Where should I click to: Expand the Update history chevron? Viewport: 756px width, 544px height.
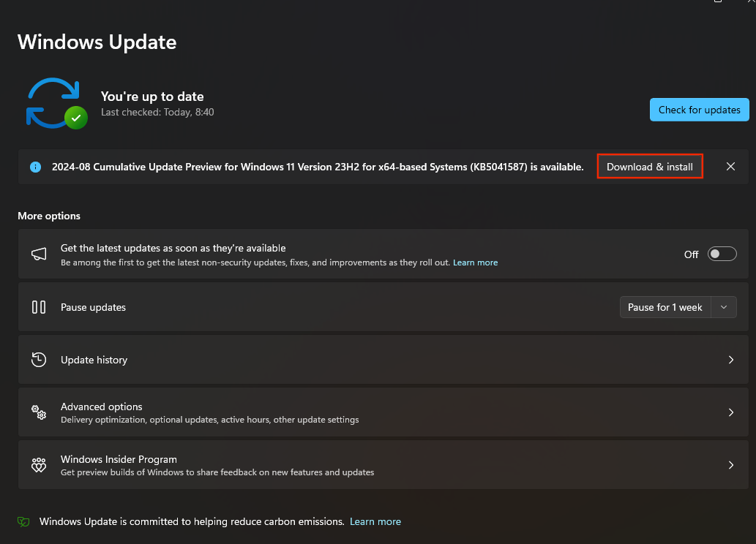[730, 359]
